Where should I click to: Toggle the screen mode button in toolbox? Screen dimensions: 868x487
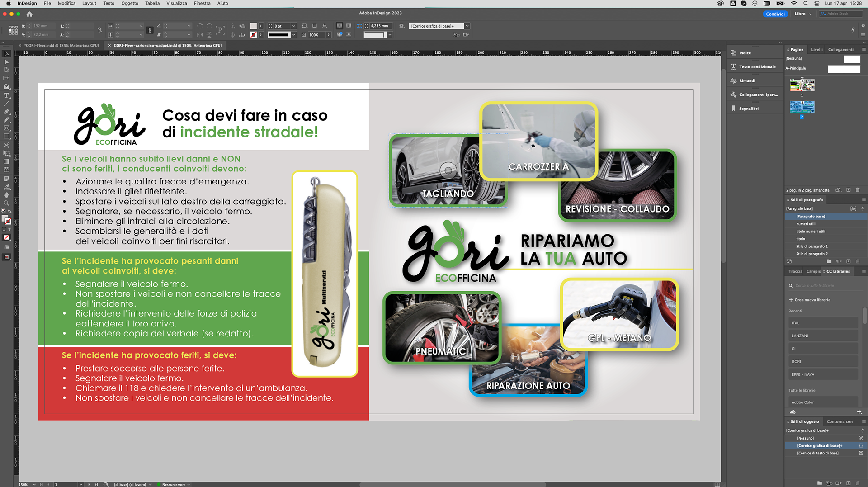(6, 257)
